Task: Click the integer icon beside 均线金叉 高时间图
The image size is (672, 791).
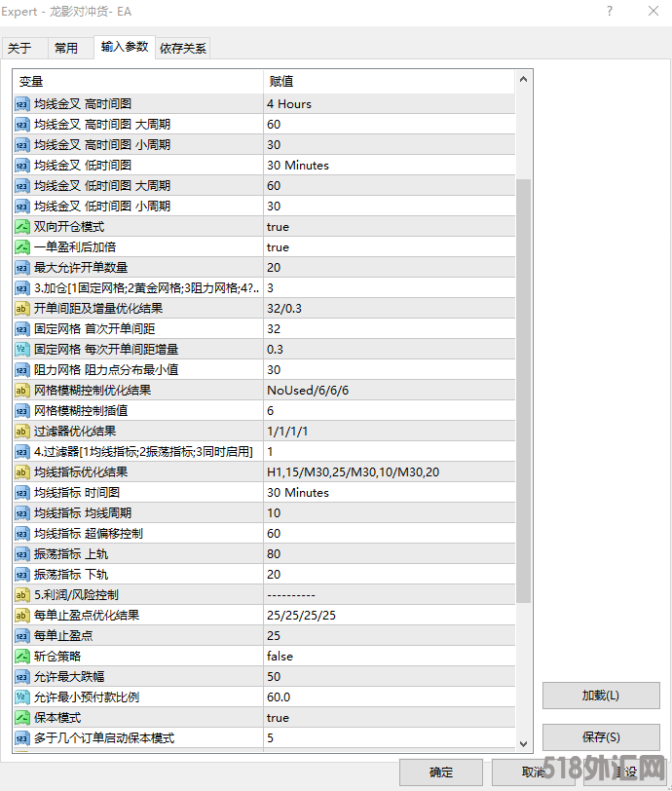Action: click(x=21, y=104)
